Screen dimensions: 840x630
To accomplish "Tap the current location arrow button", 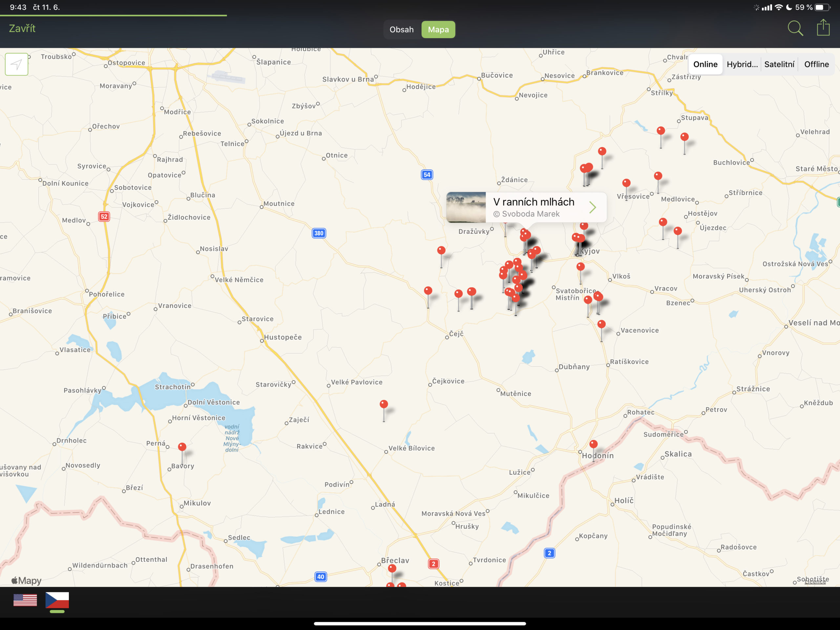I will 16,64.
